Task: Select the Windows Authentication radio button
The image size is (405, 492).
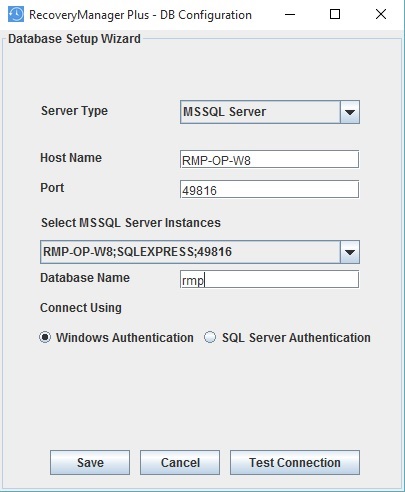Action: pos(45,337)
